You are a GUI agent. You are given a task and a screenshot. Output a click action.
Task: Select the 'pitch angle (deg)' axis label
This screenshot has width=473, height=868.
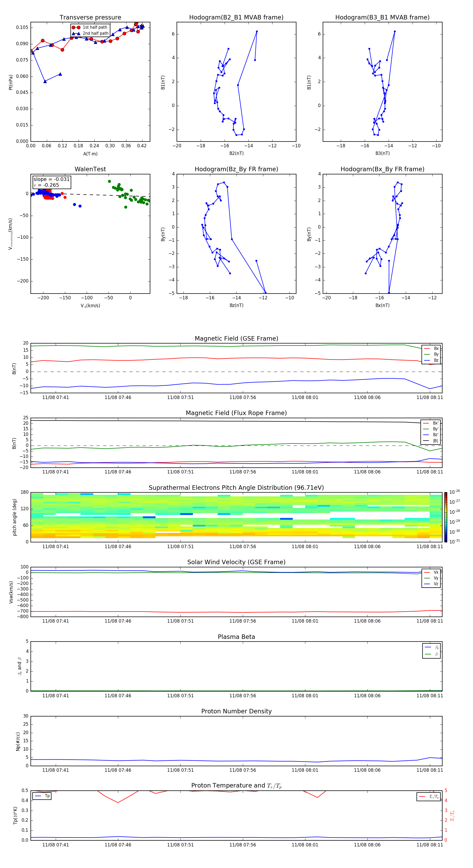click(x=14, y=517)
